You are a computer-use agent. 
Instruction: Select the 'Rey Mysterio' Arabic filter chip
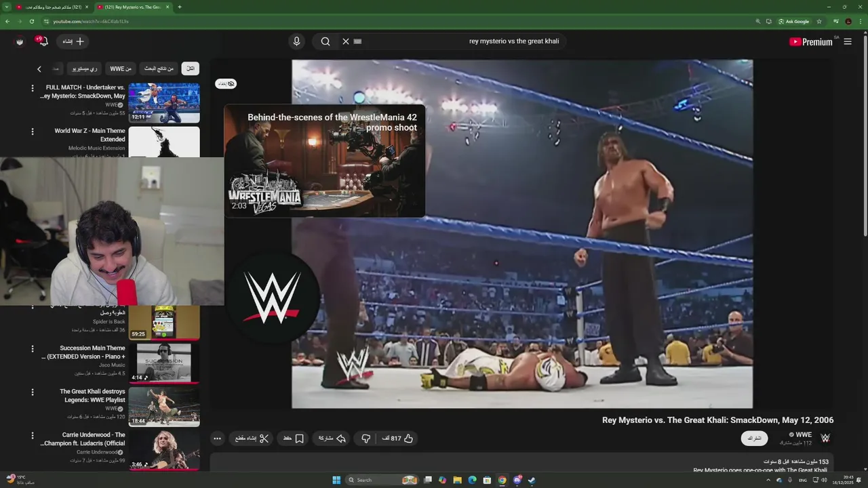(85, 68)
